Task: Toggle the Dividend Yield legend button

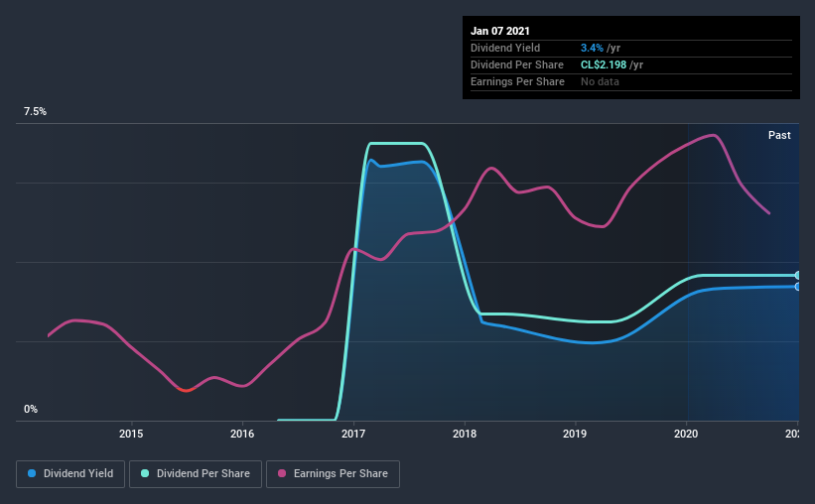Action: (x=70, y=474)
